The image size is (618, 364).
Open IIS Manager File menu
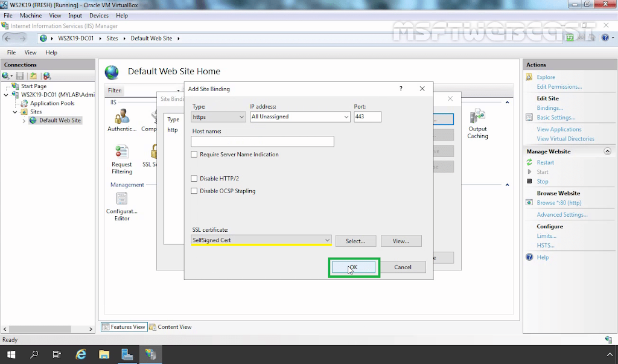tap(11, 53)
